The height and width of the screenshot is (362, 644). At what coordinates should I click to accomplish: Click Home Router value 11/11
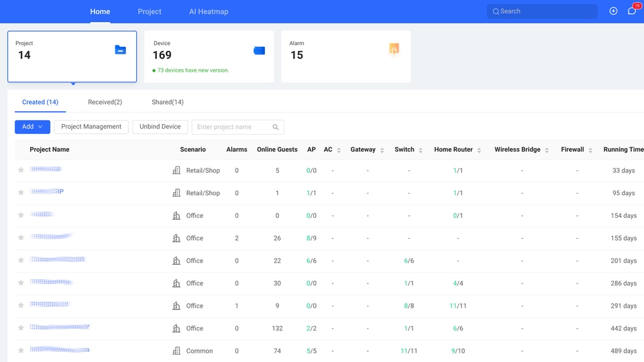pyautogui.click(x=458, y=306)
